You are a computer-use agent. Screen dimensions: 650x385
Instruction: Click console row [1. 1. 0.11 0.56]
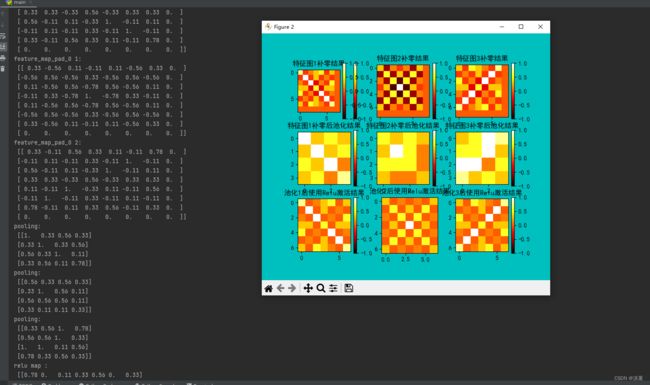[53, 347]
